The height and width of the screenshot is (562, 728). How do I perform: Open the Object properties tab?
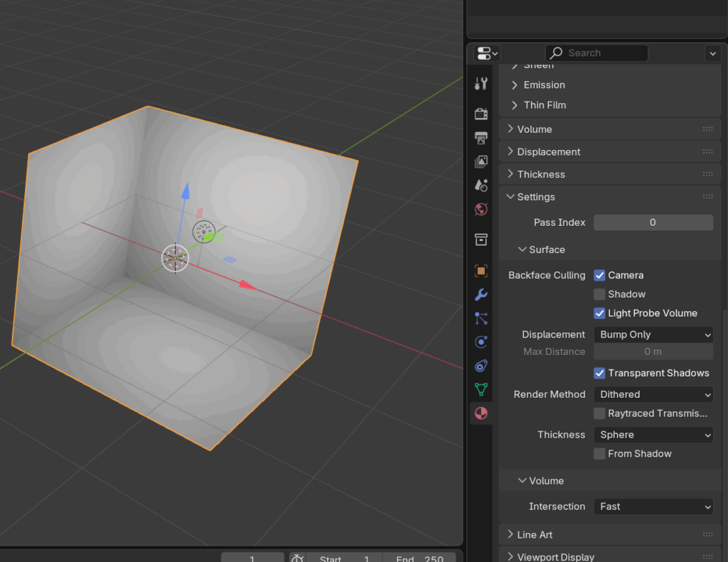(481, 271)
